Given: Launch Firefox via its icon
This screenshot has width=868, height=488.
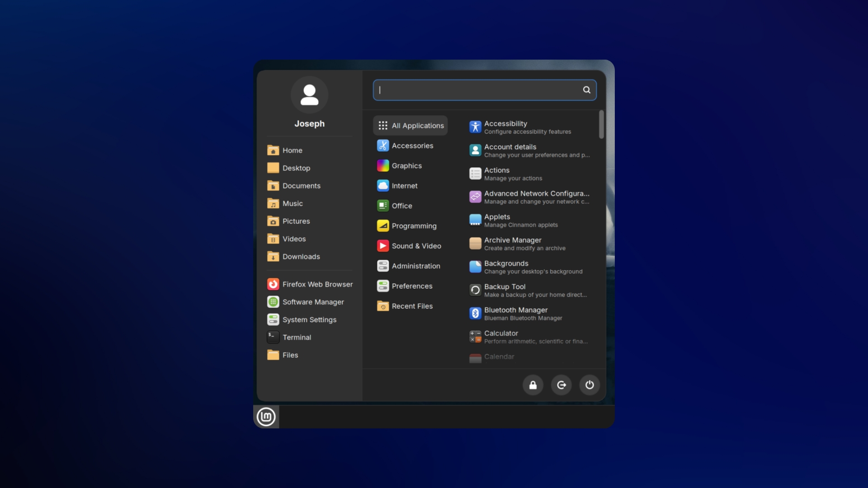Looking at the screenshot, I should tap(273, 284).
